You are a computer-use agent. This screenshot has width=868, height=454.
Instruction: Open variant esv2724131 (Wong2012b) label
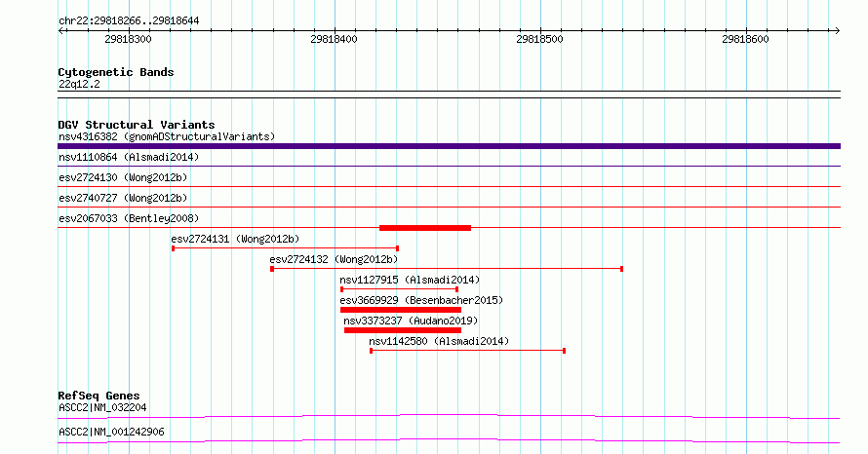click(235, 240)
